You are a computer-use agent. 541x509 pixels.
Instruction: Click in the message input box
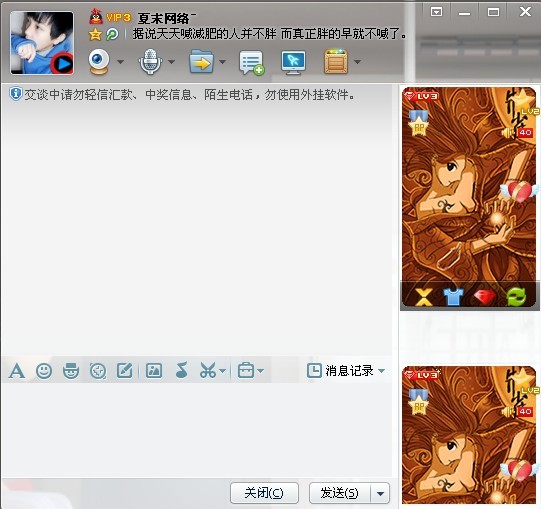click(x=197, y=430)
